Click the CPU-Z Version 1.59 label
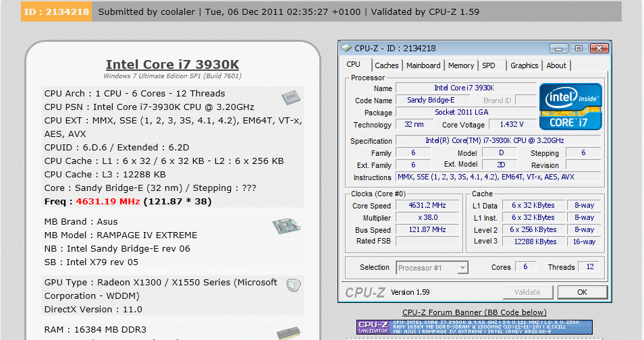This screenshot has height=340, width=644. [x=410, y=292]
